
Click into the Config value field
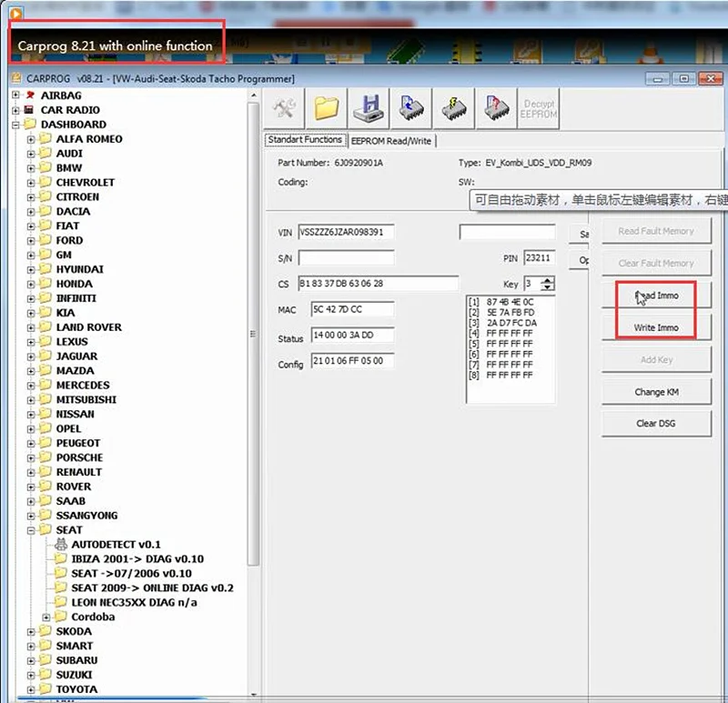[352, 361]
